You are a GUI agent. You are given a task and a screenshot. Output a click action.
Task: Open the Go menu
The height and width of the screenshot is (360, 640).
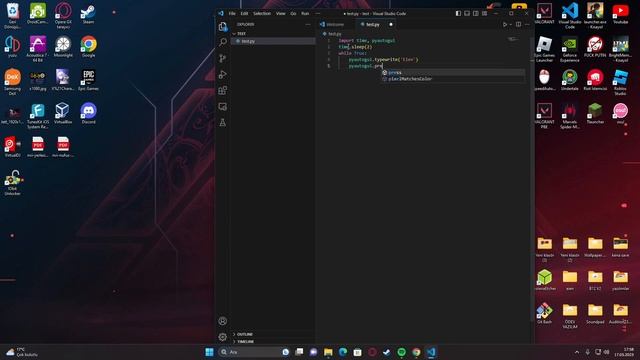[293, 13]
